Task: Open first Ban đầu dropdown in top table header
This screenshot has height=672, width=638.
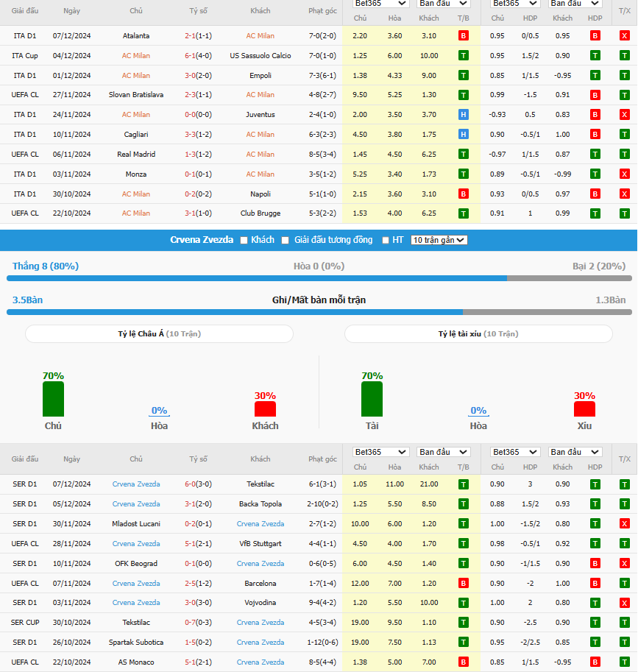Action: 443,4
